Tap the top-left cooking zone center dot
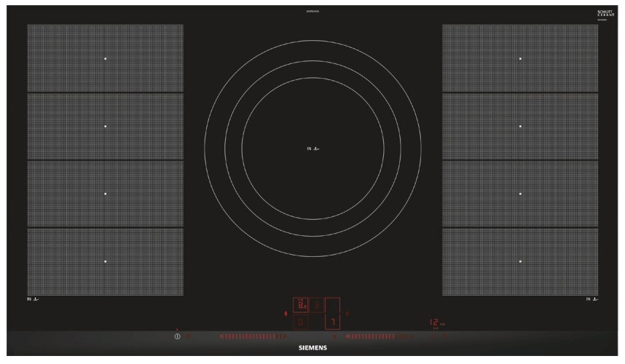The image size is (625, 364). point(105,58)
